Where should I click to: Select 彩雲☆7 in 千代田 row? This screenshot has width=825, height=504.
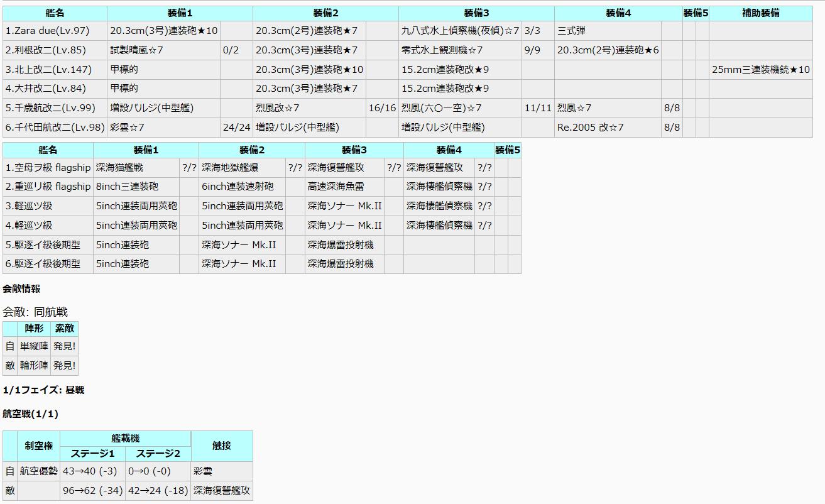(x=163, y=128)
